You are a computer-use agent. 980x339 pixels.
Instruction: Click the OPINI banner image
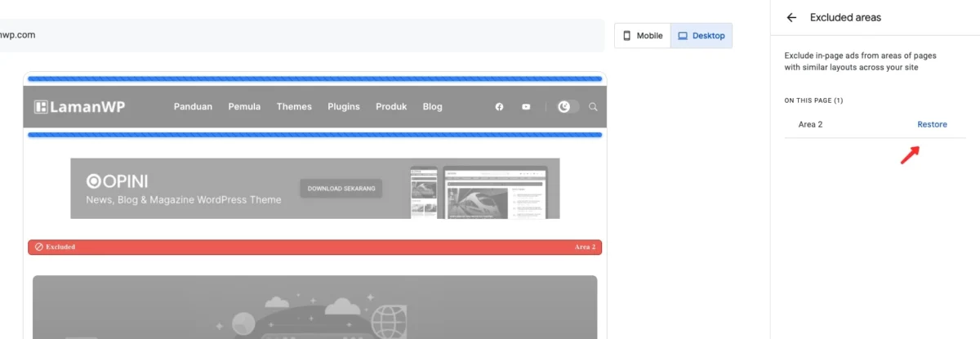(x=315, y=189)
